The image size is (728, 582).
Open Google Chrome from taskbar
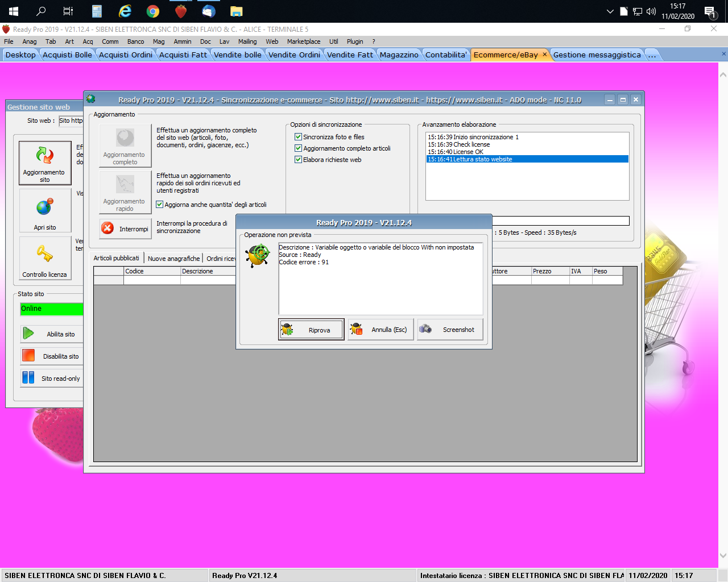tap(152, 11)
